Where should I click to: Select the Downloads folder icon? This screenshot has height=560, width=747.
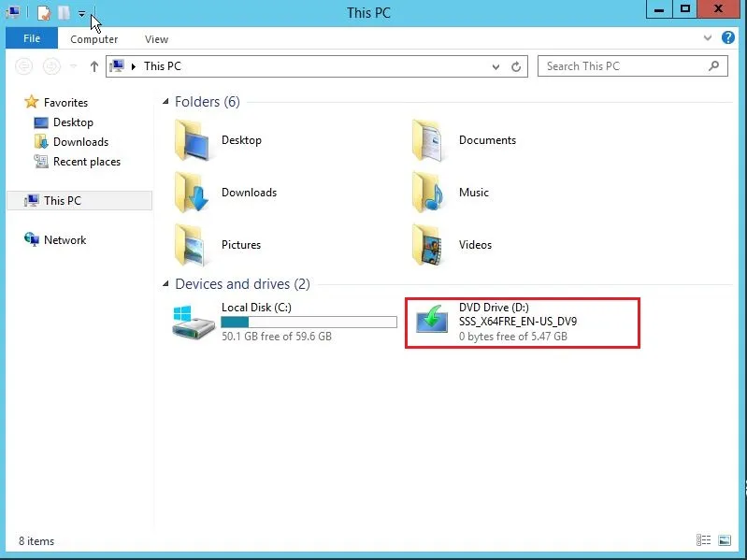click(x=192, y=193)
